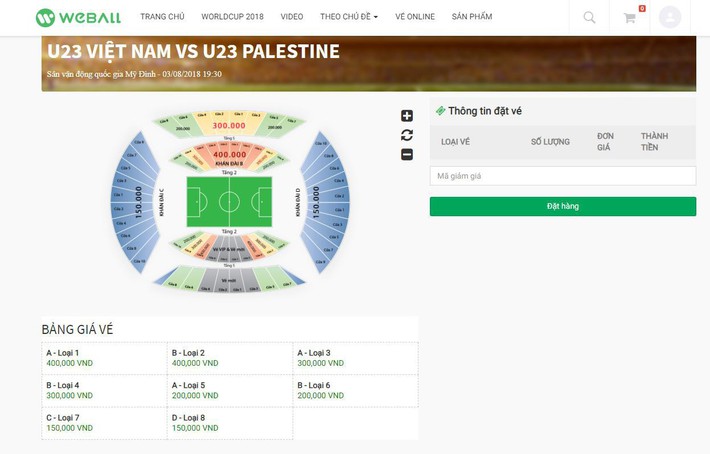Go to TRANG CHỦ menu item
Viewport: 710px width, 454px height.
pos(162,17)
